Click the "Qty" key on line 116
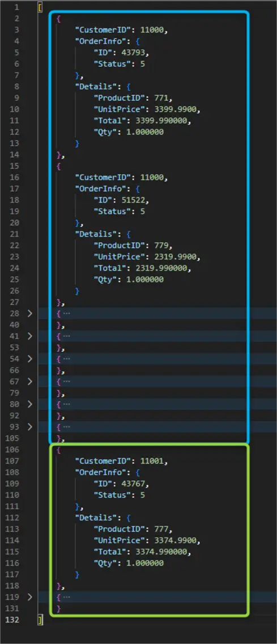The image size is (277, 644). [106, 563]
